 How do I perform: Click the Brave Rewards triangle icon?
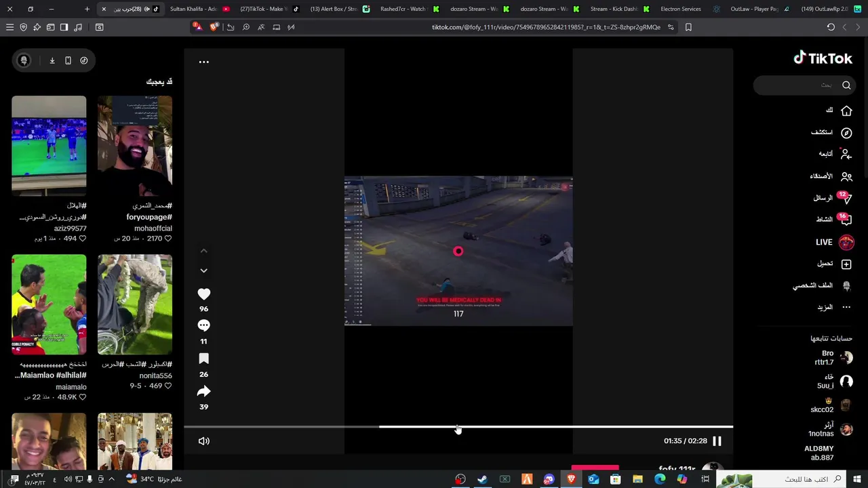(x=197, y=27)
